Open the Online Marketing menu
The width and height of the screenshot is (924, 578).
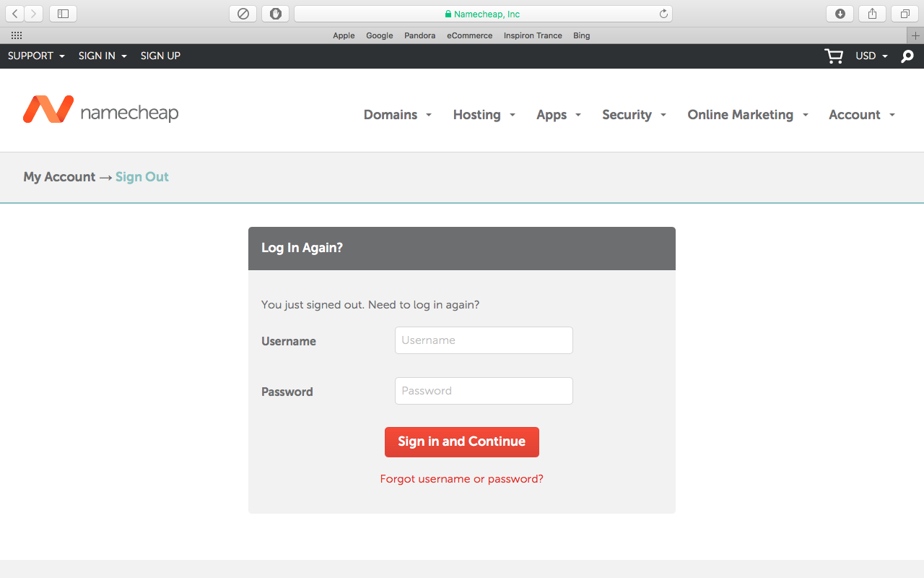(747, 115)
